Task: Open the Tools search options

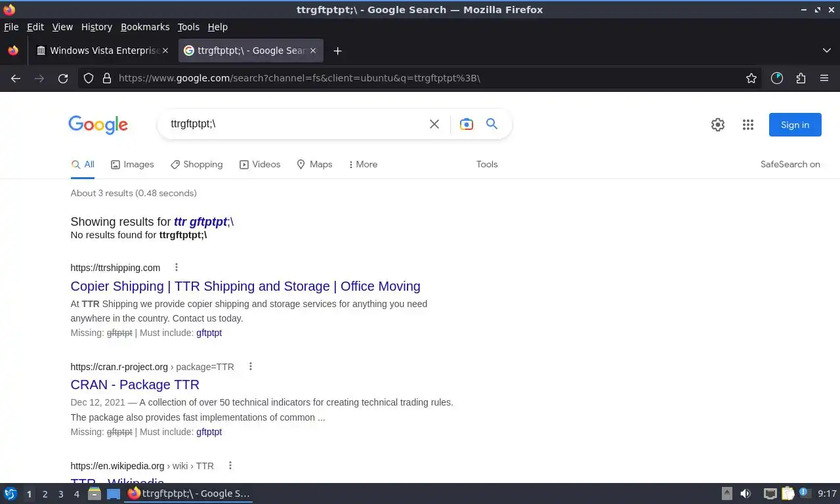Action: tap(487, 164)
